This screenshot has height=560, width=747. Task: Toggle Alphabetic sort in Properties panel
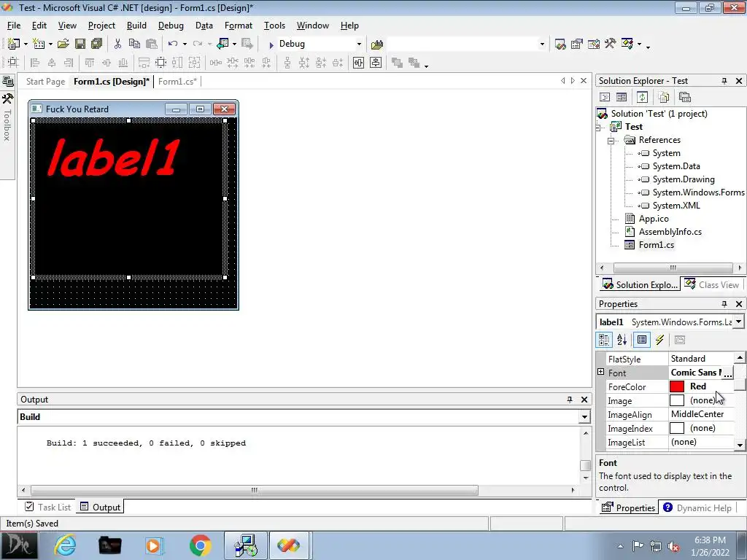pos(622,340)
